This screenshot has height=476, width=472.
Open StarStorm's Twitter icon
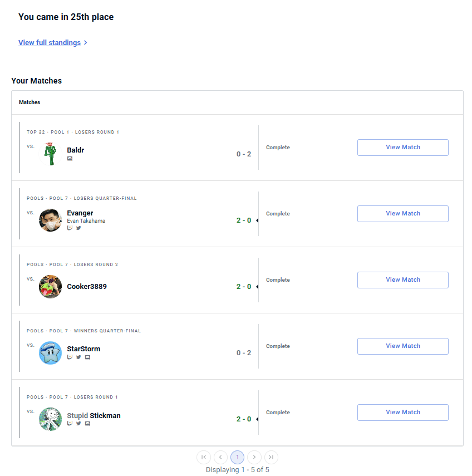point(78,357)
